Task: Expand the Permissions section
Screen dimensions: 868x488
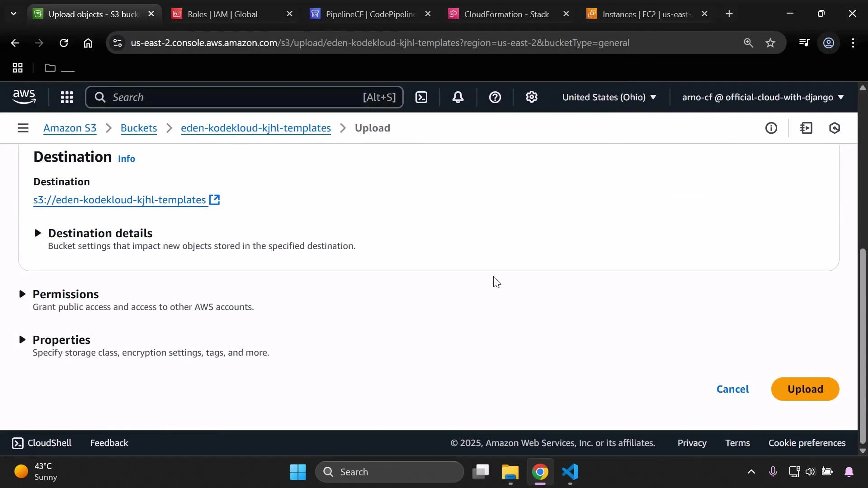Action: 22,294
